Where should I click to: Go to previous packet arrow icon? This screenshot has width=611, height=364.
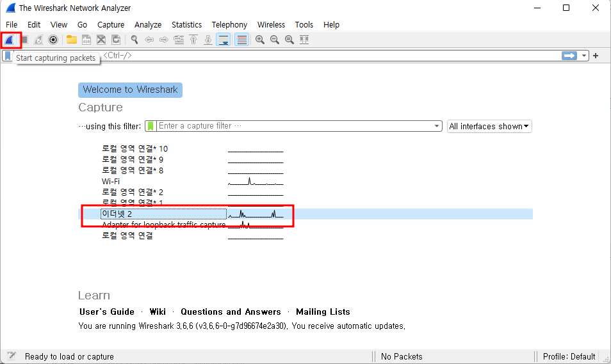[149, 40]
